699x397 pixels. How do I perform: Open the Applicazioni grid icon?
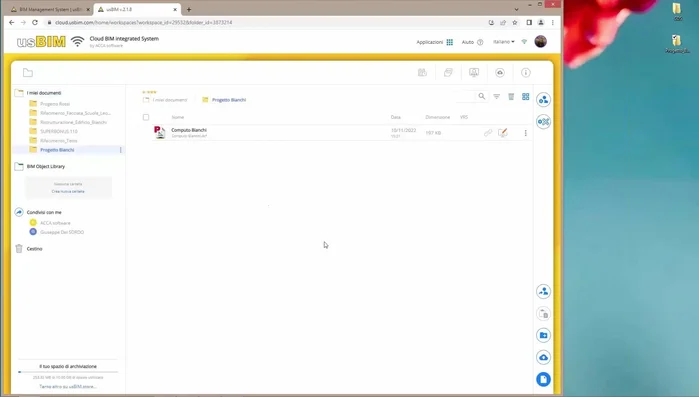[449, 42]
